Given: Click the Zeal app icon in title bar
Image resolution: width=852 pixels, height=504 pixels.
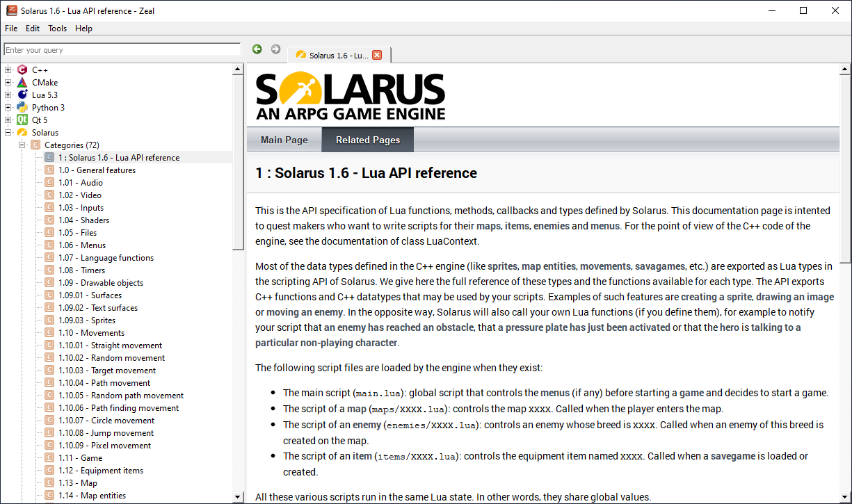Looking at the screenshot, I should coord(11,10).
